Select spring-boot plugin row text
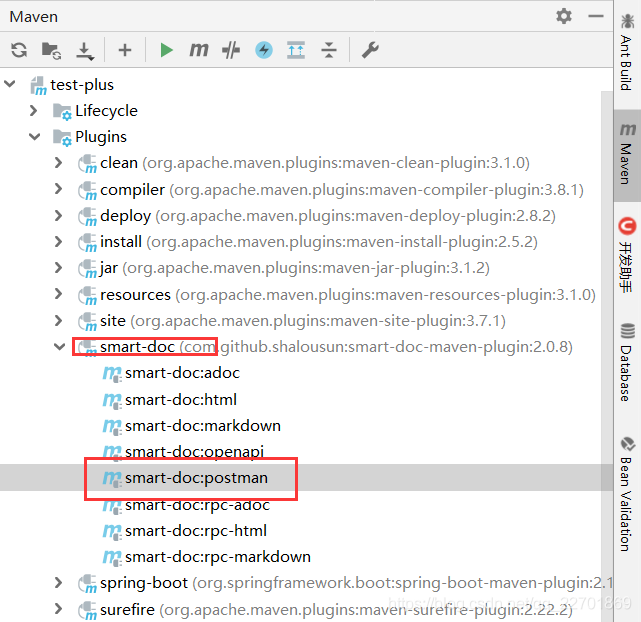The width and height of the screenshot is (641, 622). point(356,583)
